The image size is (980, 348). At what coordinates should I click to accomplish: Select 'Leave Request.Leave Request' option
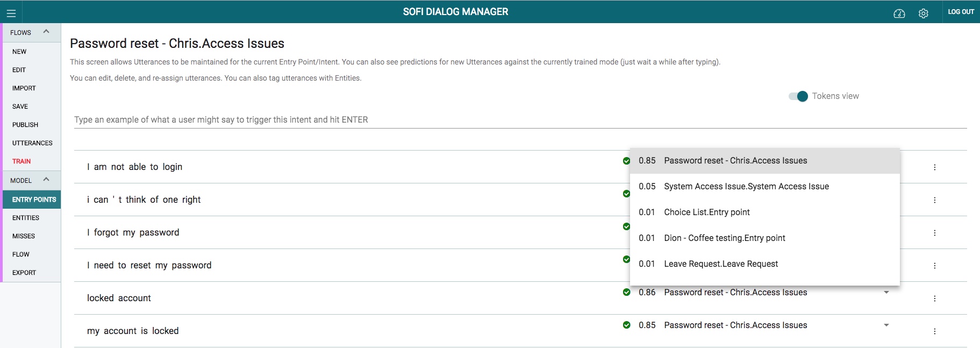(764, 264)
